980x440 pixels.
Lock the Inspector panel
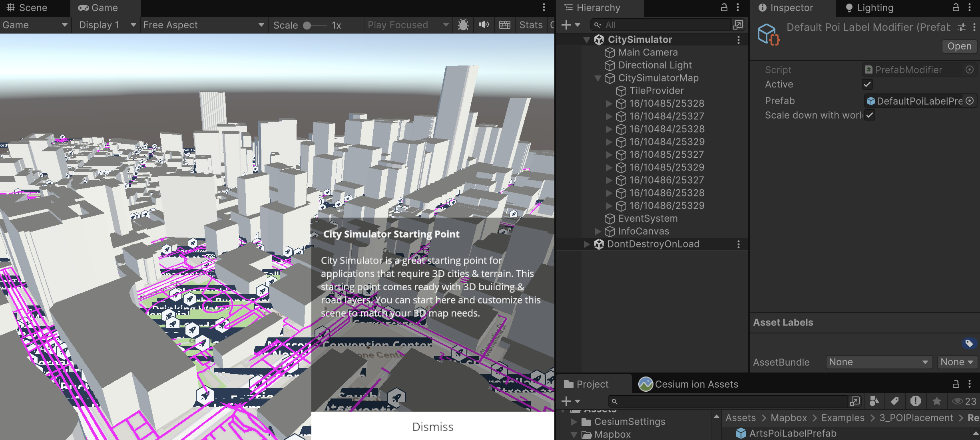pyautogui.click(x=956, y=8)
